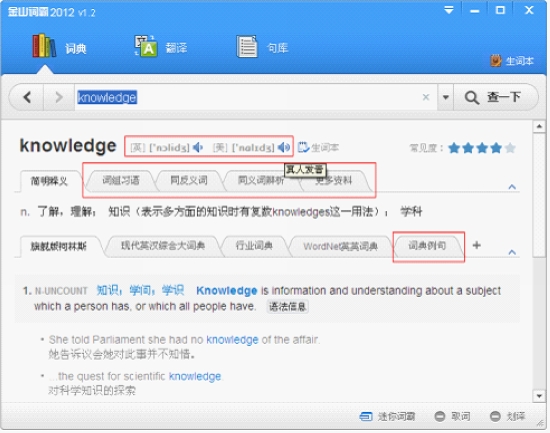Switch to the 现代英汉综合大词典 tab
The image size is (550, 433).
point(163,246)
